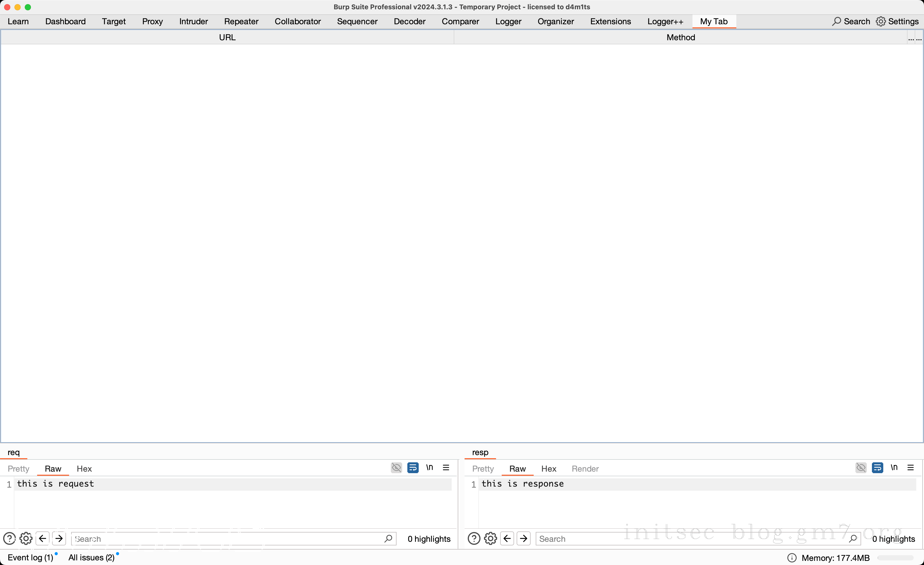
Task: Go to next match in response search
Action: [x=524, y=539]
